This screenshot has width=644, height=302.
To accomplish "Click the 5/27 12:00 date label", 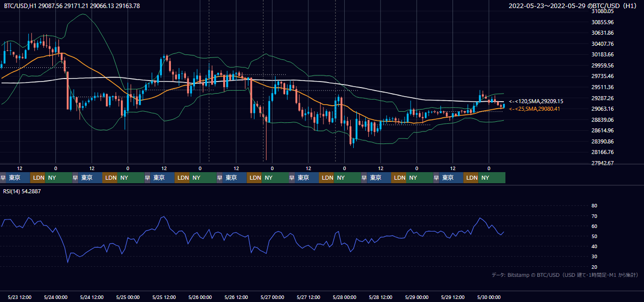I will [308, 297].
